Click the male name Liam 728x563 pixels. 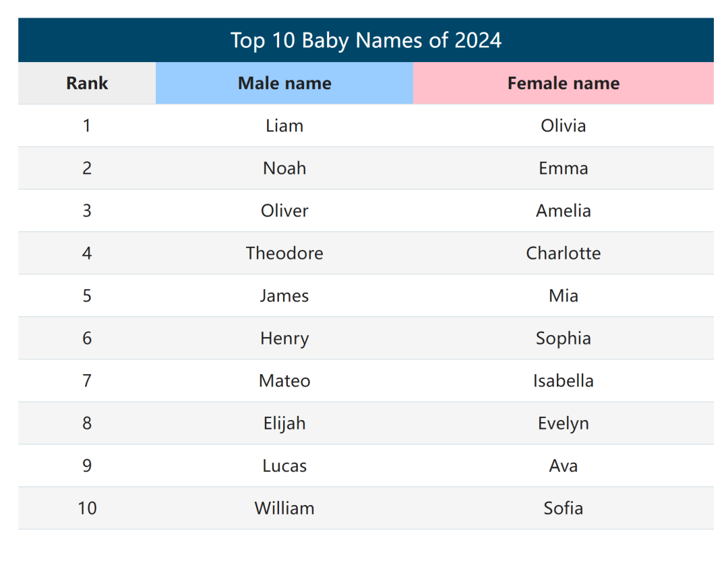(x=284, y=126)
